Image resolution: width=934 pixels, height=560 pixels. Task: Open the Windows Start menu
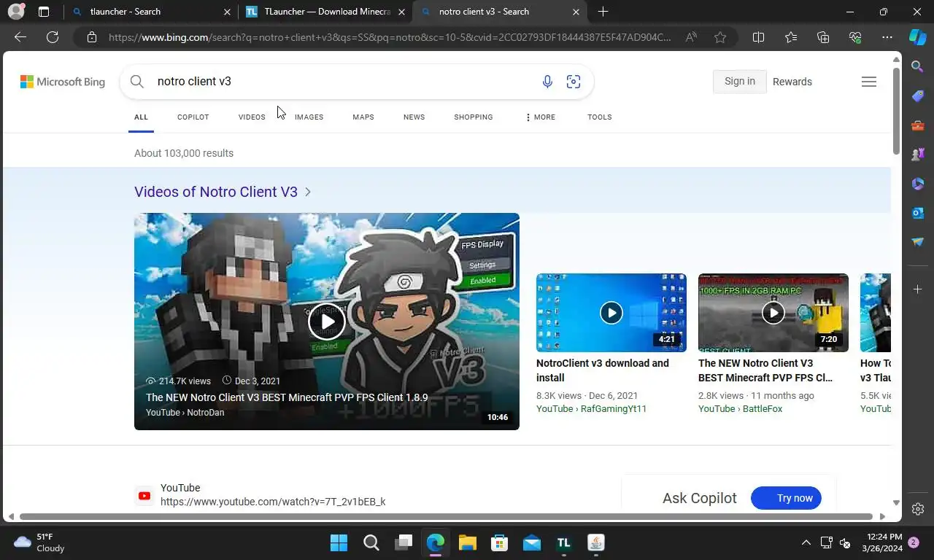[x=339, y=542]
